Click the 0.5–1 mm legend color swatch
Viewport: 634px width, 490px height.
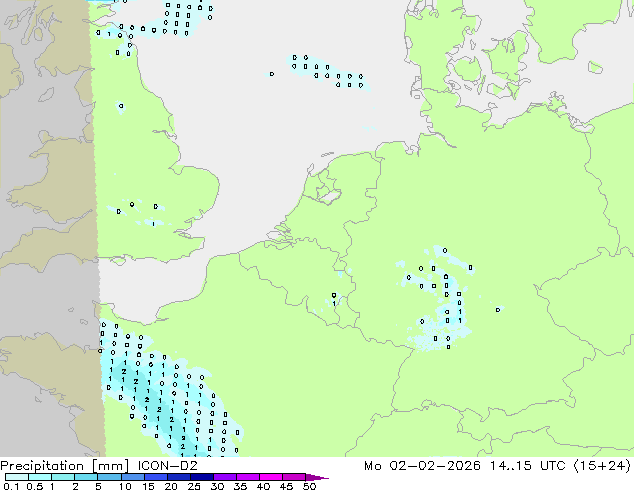(x=40, y=477)
